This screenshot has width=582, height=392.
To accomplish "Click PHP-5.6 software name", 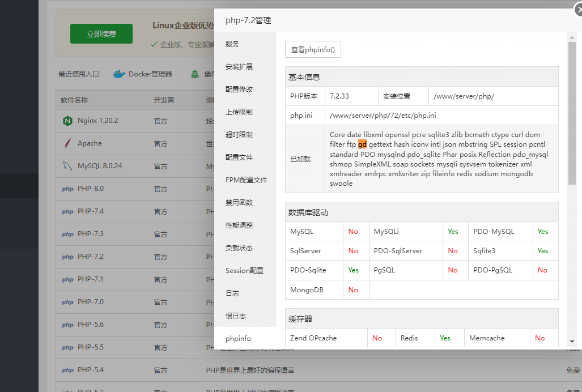I will pyautogui.click(x=91, y=324).
